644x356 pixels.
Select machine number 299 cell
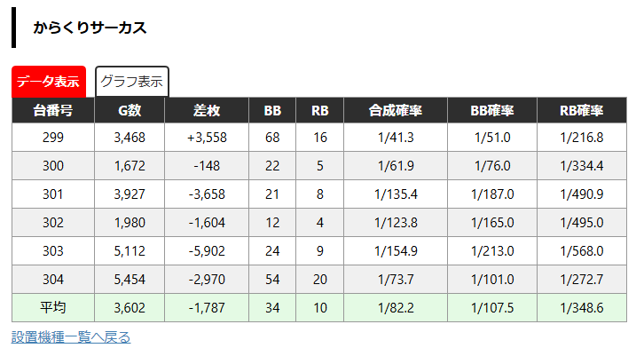pyautogui.click(x=53, y=138)
